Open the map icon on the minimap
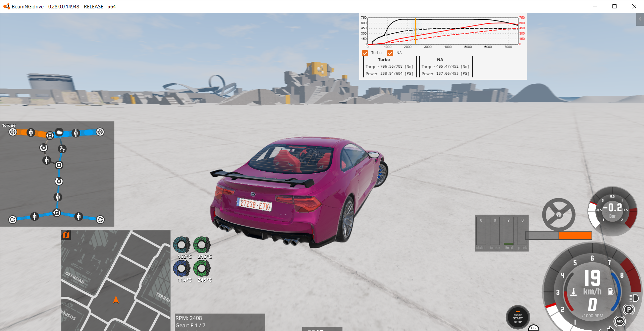 (x=66, y=235)
